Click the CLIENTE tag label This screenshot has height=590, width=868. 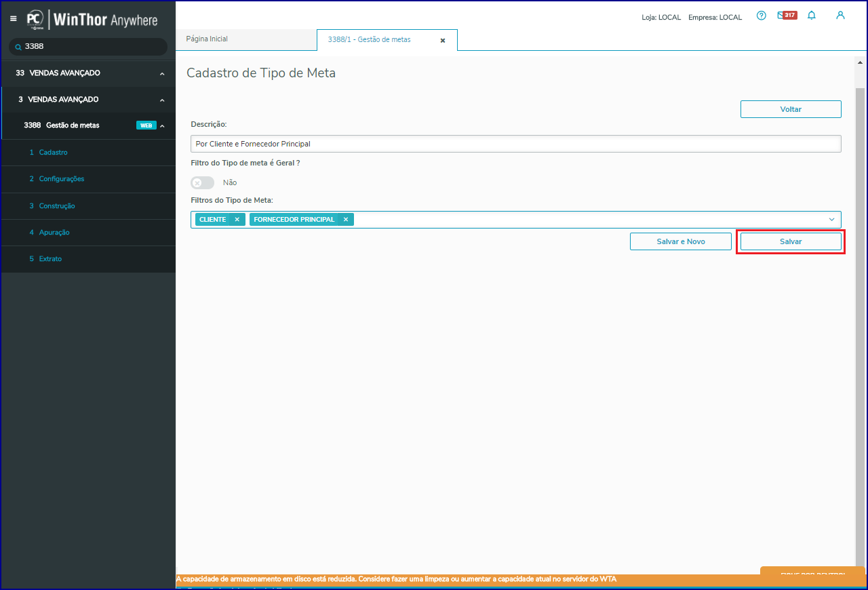tap(213, 220)
